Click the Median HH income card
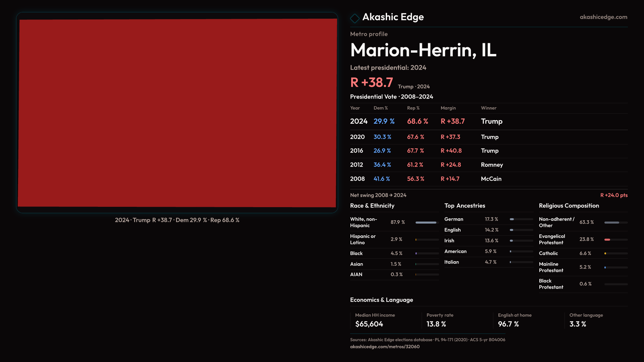The image size is (644, 362). click(x=385, y=320)
